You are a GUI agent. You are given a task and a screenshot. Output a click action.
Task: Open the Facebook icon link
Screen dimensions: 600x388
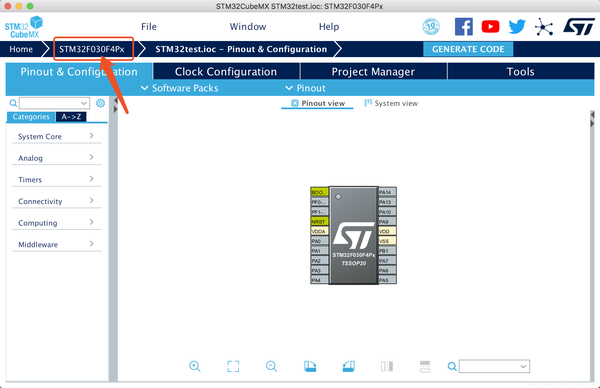(463, 27)
